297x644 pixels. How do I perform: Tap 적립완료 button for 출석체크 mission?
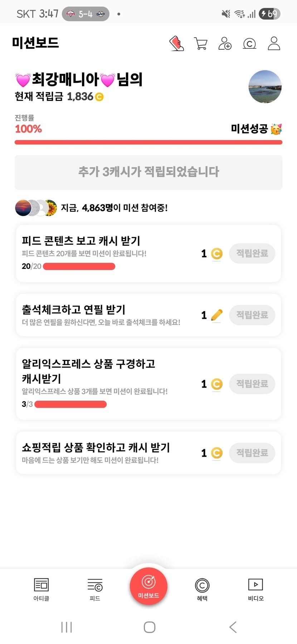pyautogui.click(x=252, y=315)
